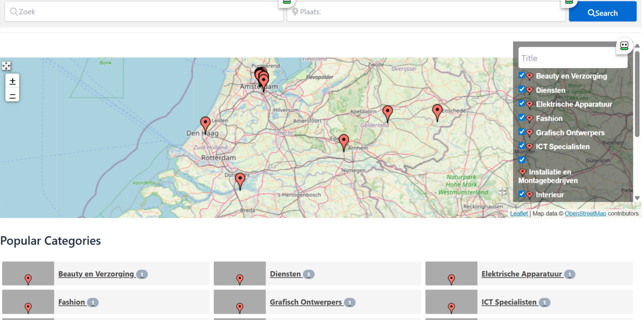
Task: Open the Grafisch Ontwerpers category link
Action: [x=306, y=302]
